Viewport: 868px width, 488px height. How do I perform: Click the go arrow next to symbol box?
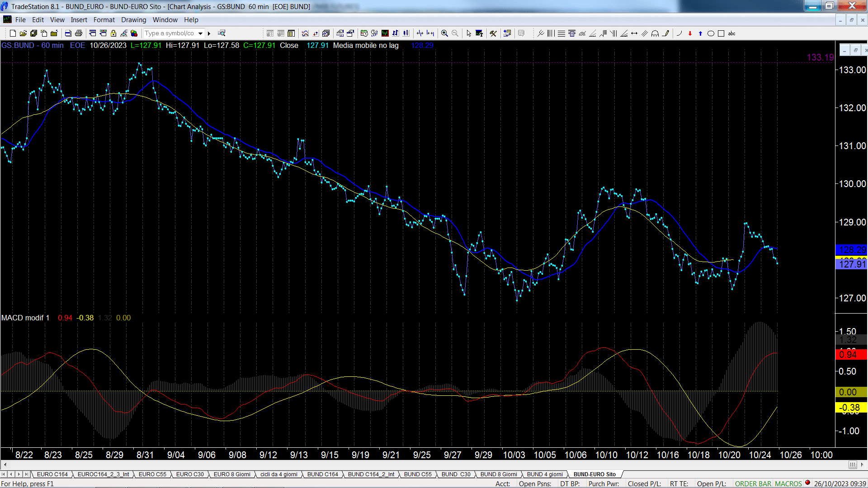click(209, 33)
